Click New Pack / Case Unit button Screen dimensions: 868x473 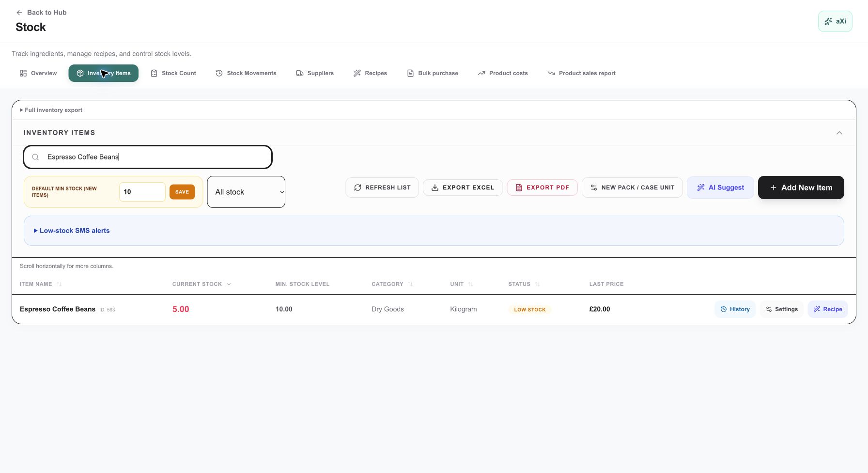point(632,188)
